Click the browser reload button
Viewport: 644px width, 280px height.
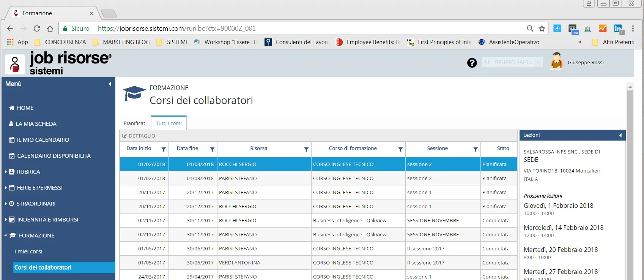(x=37, y=28)
